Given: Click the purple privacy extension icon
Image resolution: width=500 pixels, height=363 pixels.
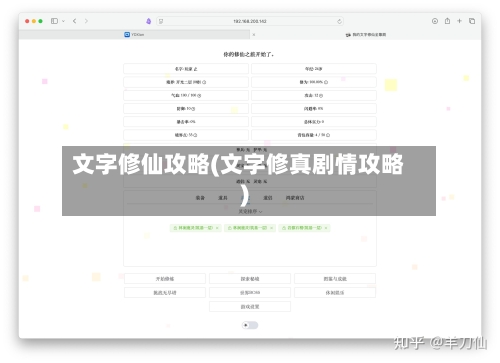Looking at the screenshot, I should tap(149, 21).
